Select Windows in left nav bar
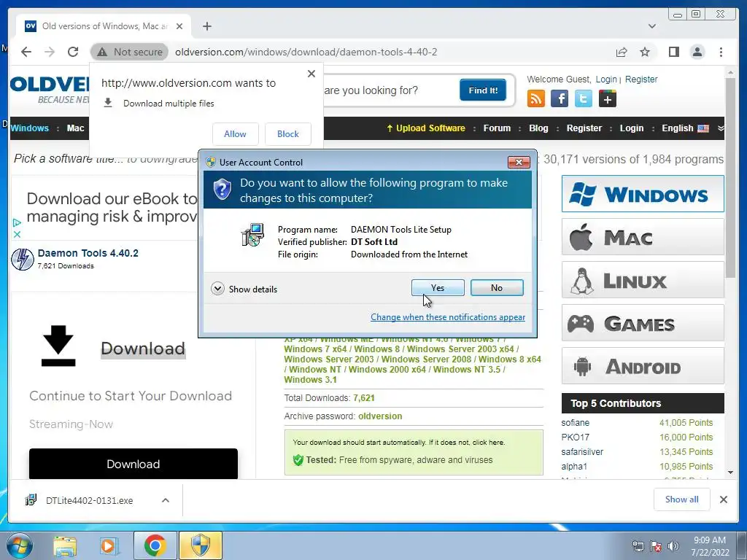Image resolution: width=747 pixels, height=560 pixels. coord(29,128)
